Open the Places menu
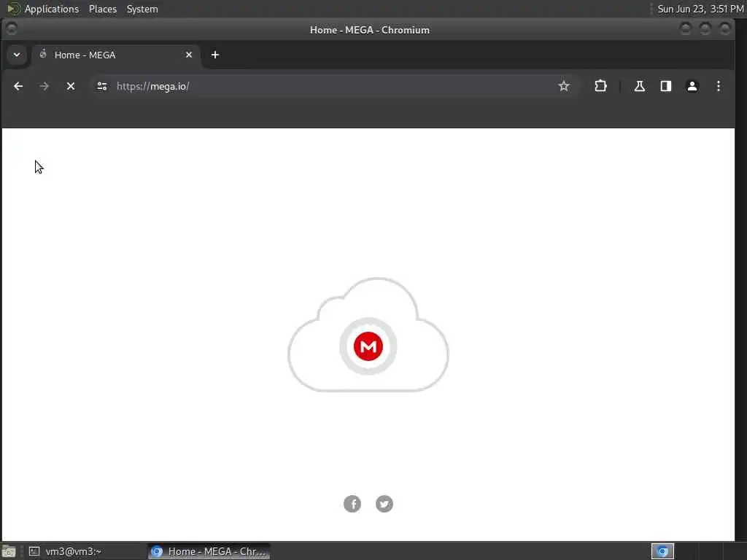747x560 pixels. pyautogui.click(x=102, y=9)
